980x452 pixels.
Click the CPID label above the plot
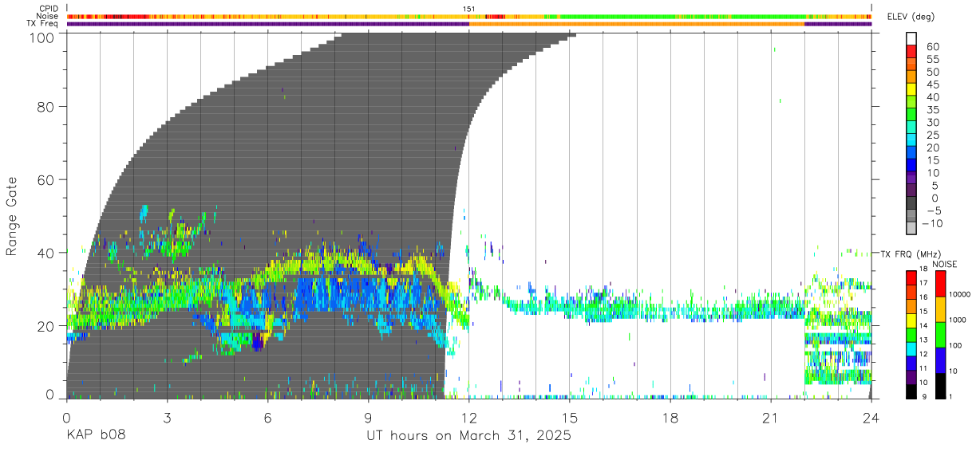tap(49, 9)
